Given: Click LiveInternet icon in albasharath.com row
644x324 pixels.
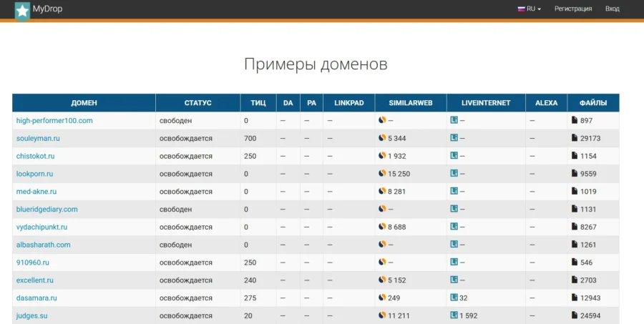Looking at the screenshot, I should click(x=454, y=245).
